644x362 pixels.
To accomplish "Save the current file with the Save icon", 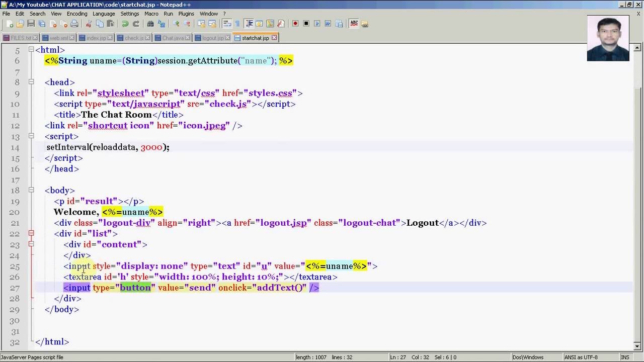I will pos(31,24).
